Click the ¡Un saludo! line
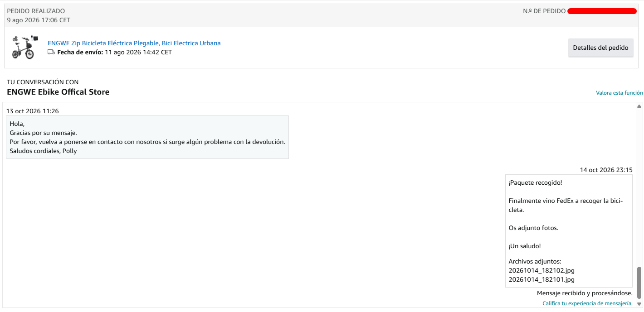Image resolution: width=644 pixels, height=312 pixels. tap(525, 246)
